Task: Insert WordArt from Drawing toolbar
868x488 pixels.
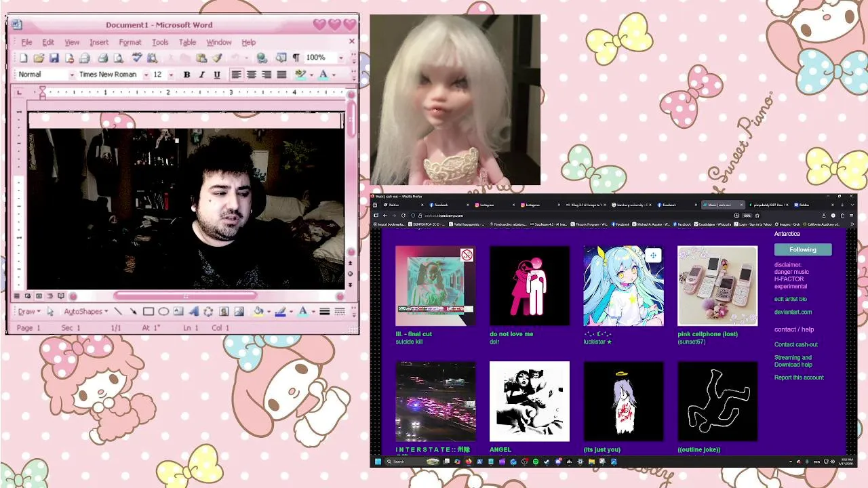Action: 194,312
